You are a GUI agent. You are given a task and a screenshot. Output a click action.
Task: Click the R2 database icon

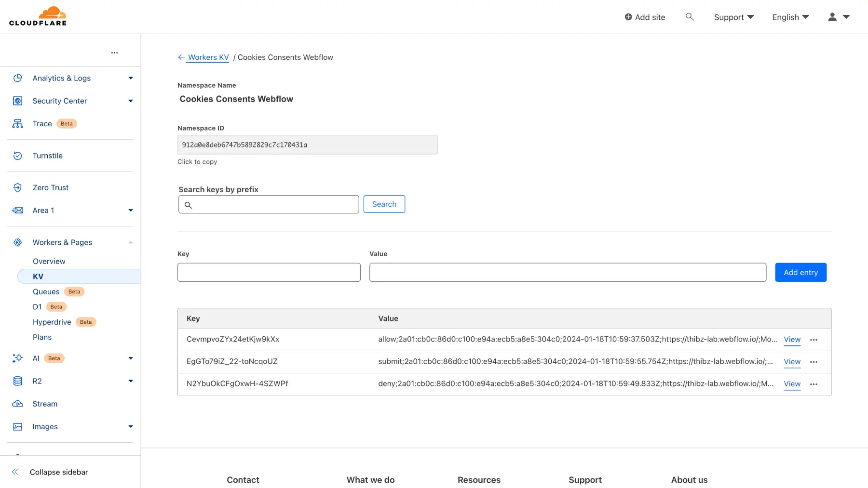tap(18, 381)
